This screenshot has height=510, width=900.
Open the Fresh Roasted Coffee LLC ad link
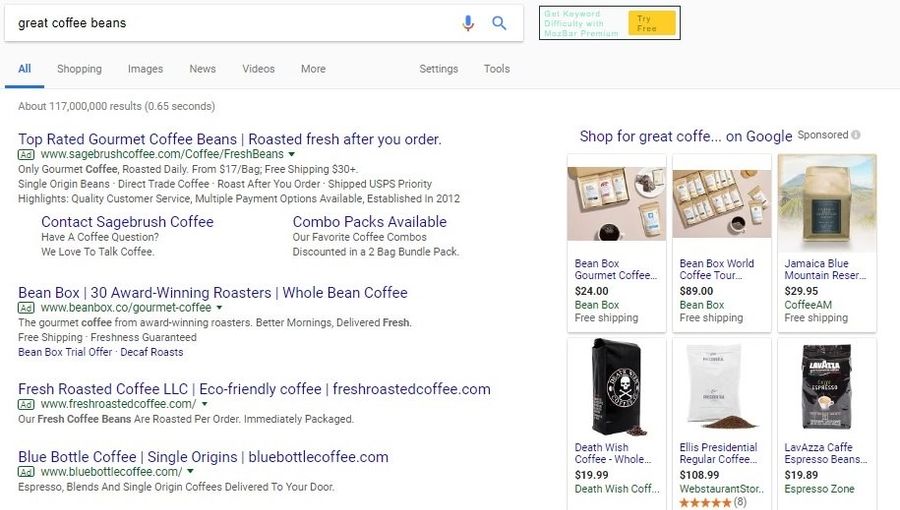click(x=254, y=390)
